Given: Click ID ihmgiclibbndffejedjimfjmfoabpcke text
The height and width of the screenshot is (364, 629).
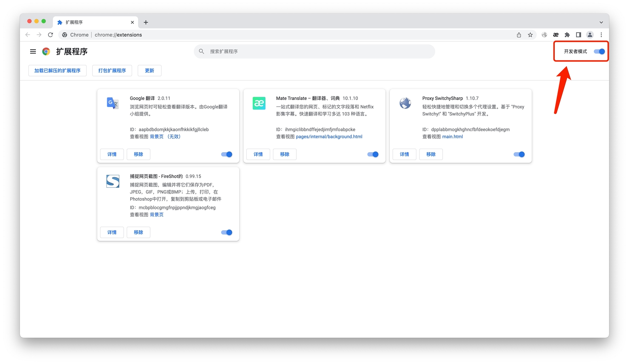Looking at the screenshot, I should (x=316, y=129).
